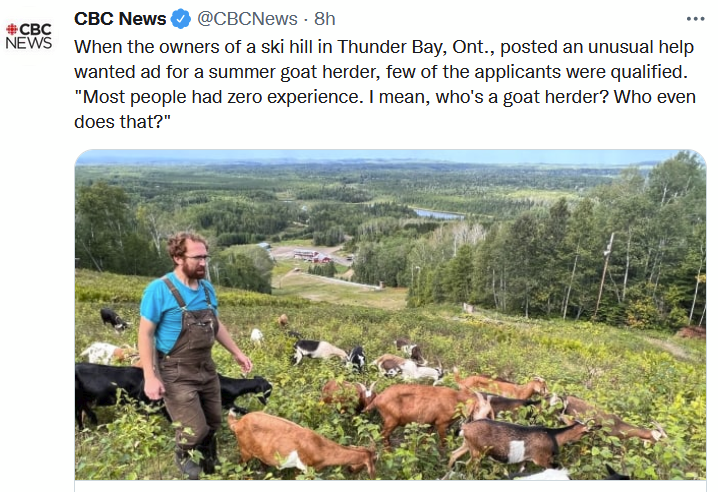
Task: Open the CBC News display name link
Action: point(120,18)
